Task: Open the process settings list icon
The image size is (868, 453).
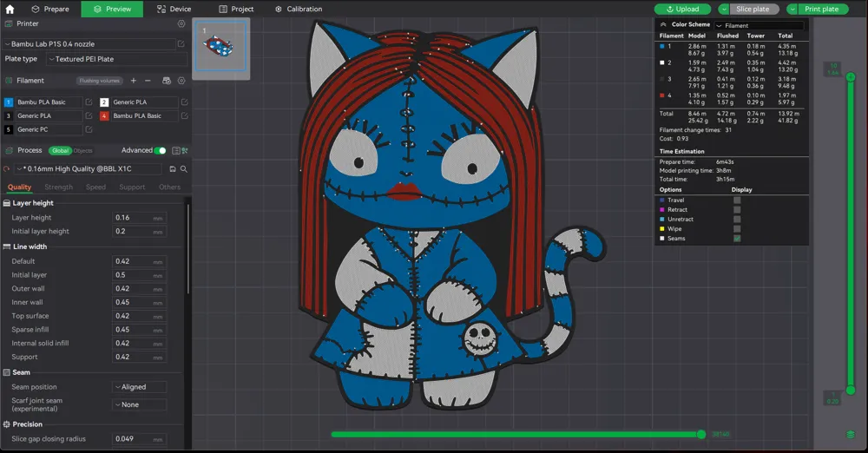Action: click(176, 151)
